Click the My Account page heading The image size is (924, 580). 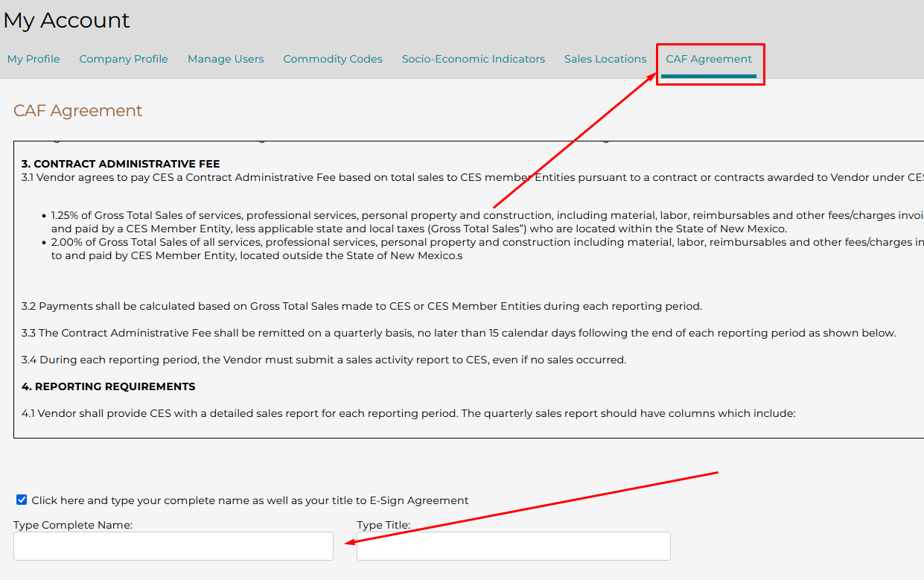pyautogui.click(x=66, y=20)
